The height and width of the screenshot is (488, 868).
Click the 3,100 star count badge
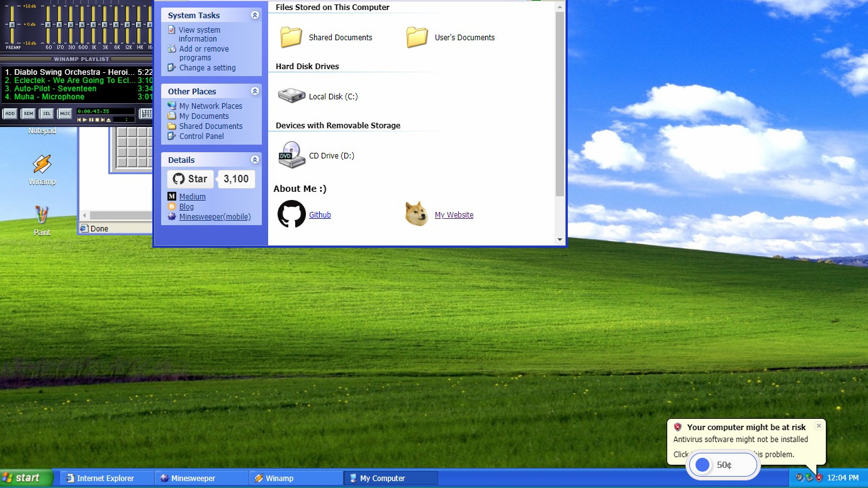click(x=236, y=179)
